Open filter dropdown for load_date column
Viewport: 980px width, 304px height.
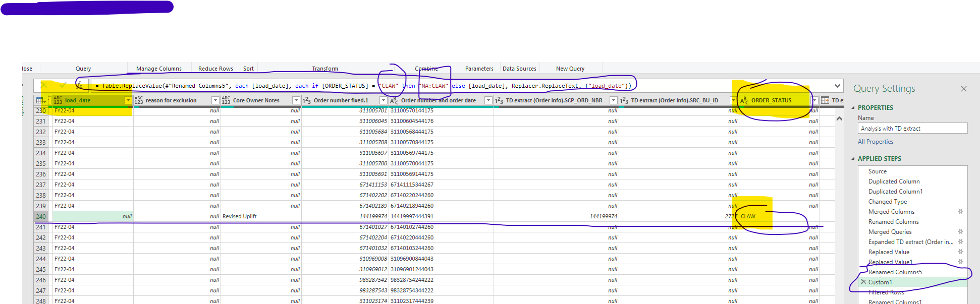click(128, 100)
